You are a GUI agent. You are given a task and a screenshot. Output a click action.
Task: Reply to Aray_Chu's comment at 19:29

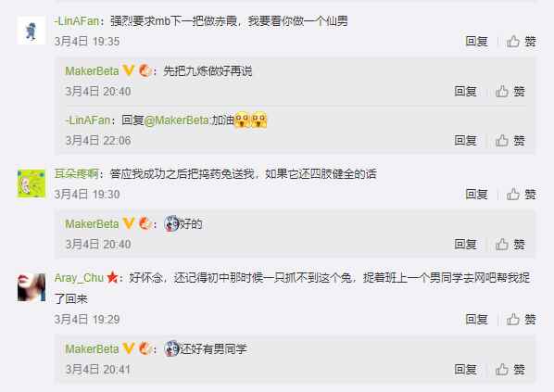coord(476,319)
